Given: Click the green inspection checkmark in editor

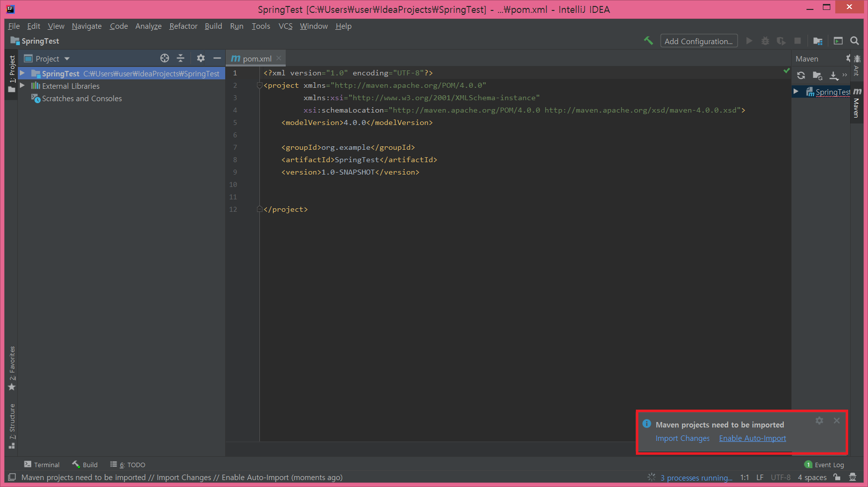Looking at the screenshot, I should pyautogui.click(x=786, y=71).
